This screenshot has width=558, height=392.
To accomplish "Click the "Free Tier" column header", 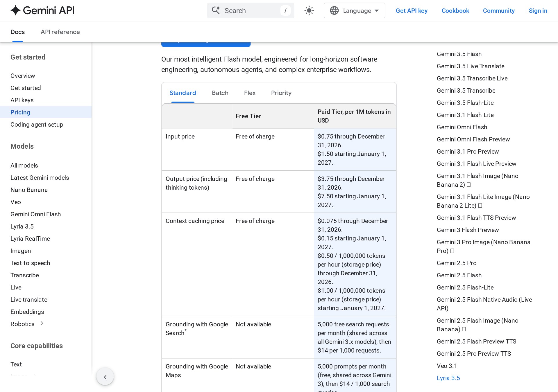I will click(248, 116).
